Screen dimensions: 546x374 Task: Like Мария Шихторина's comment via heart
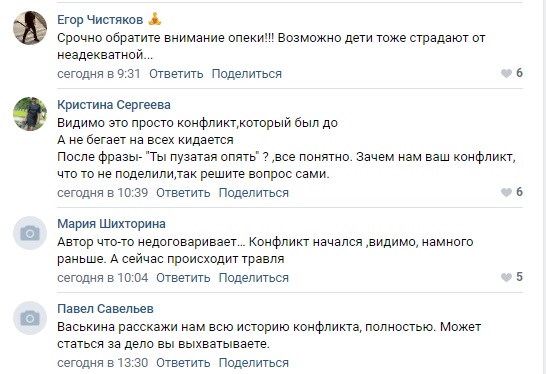(506, 277)
